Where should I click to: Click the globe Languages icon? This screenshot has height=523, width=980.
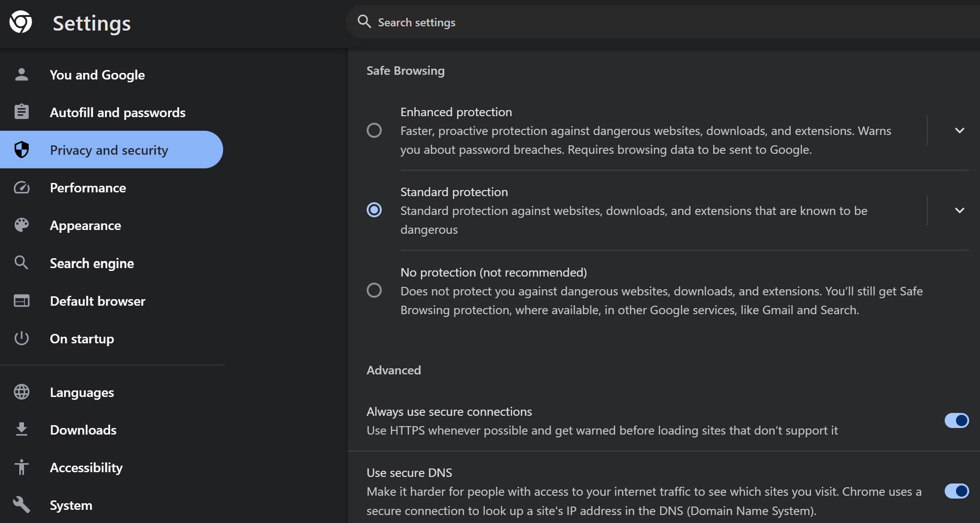click(22, 392)
